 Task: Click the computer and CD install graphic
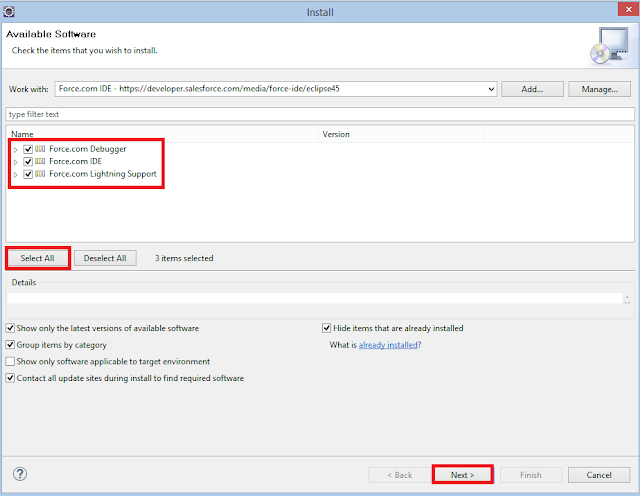point(610,46)
